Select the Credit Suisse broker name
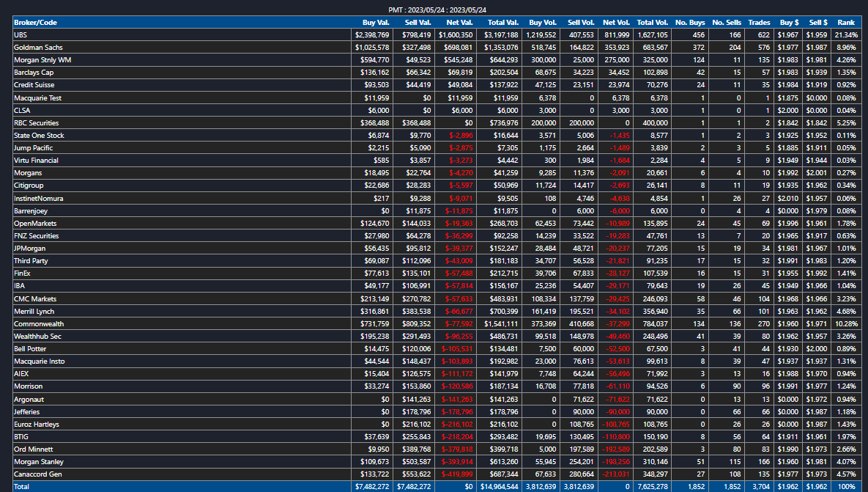 (34, 85)
